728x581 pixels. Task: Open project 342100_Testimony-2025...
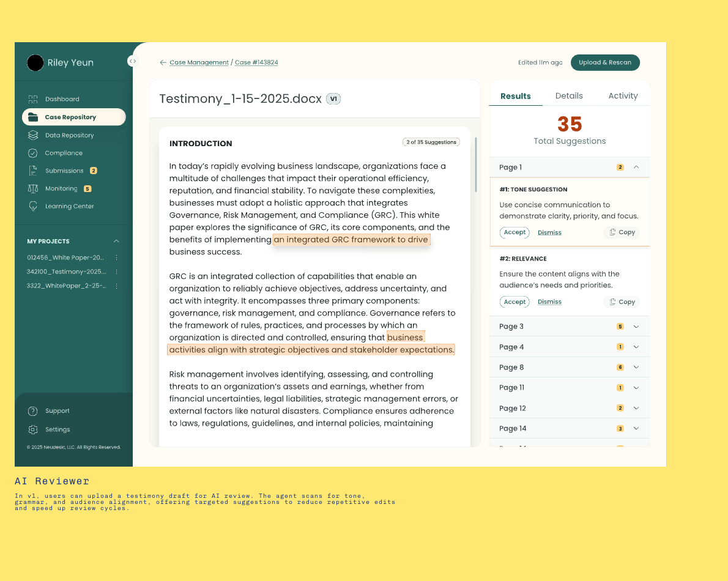(x=67, y=272)
